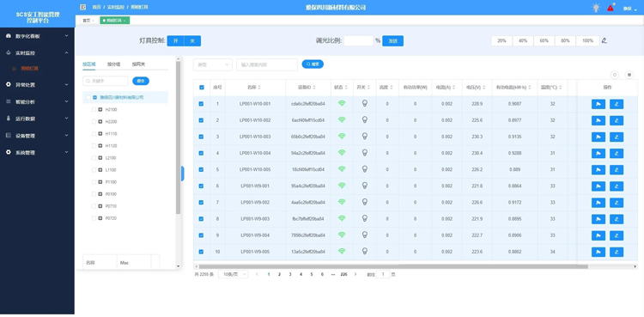
Task: Click the dimming ratio percent input field
Action: [359, 40]
